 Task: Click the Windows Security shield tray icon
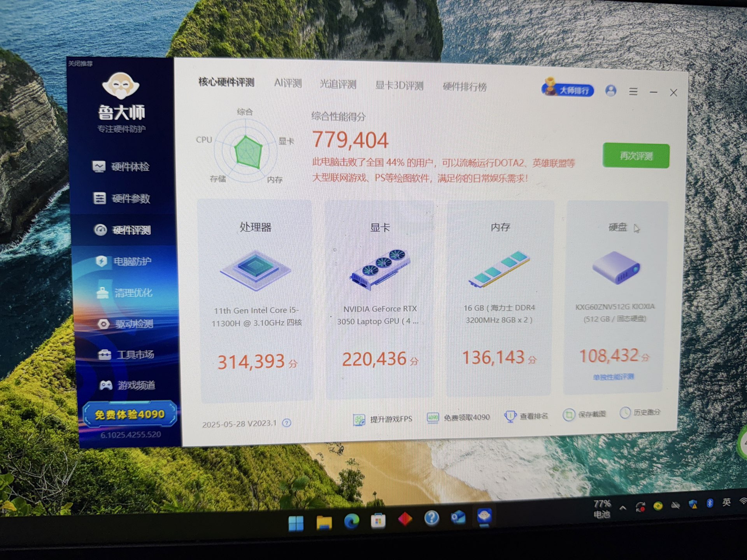693,504
